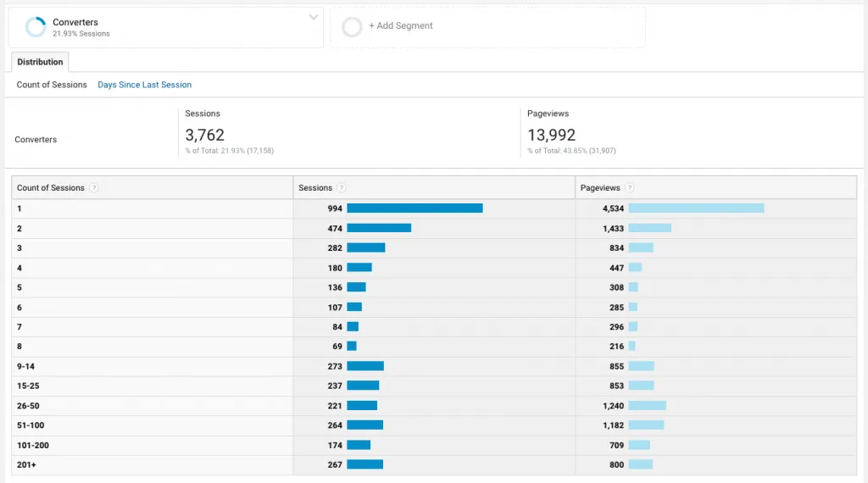Click the pageviews value 709

pyautogui.click(x=617, y=446)
